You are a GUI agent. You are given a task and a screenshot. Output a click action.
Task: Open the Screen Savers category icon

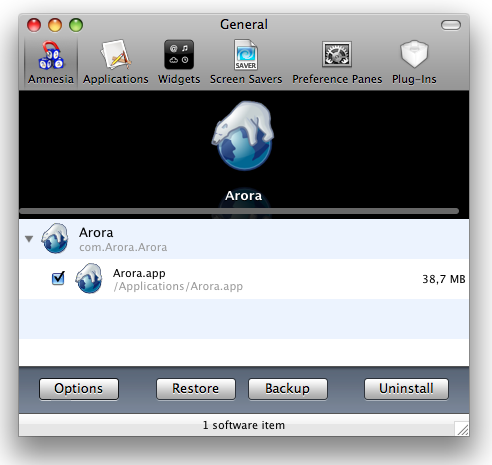pos(246,55)
